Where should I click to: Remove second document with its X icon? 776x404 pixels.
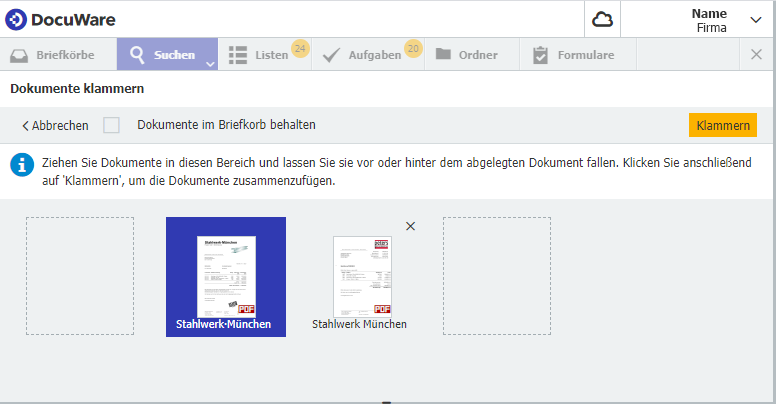[x=410, y=226]
